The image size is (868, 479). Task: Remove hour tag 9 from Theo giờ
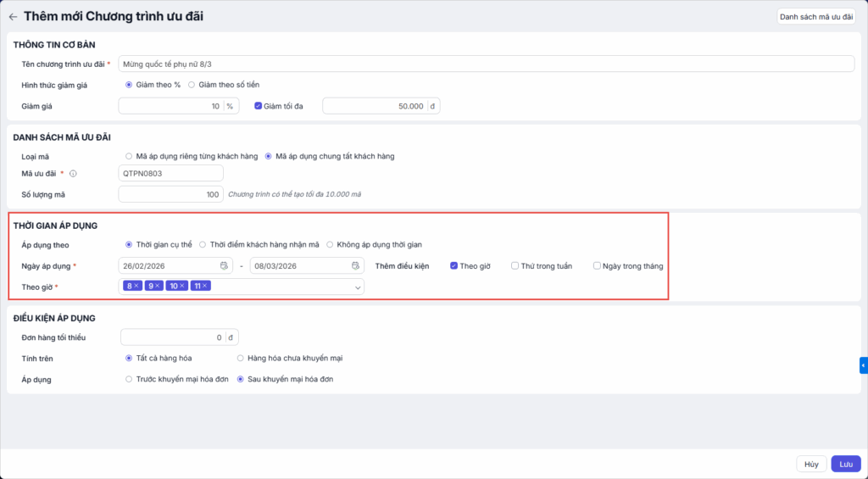159,287
